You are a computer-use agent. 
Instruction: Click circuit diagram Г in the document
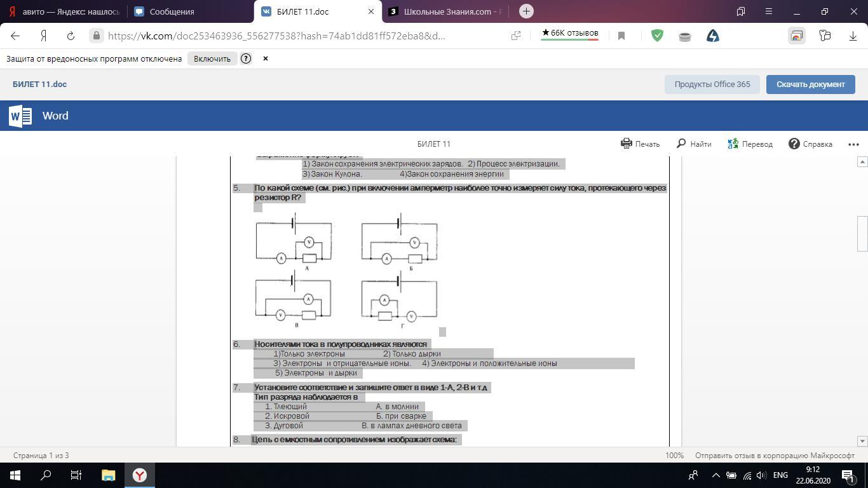pos(399,299)
